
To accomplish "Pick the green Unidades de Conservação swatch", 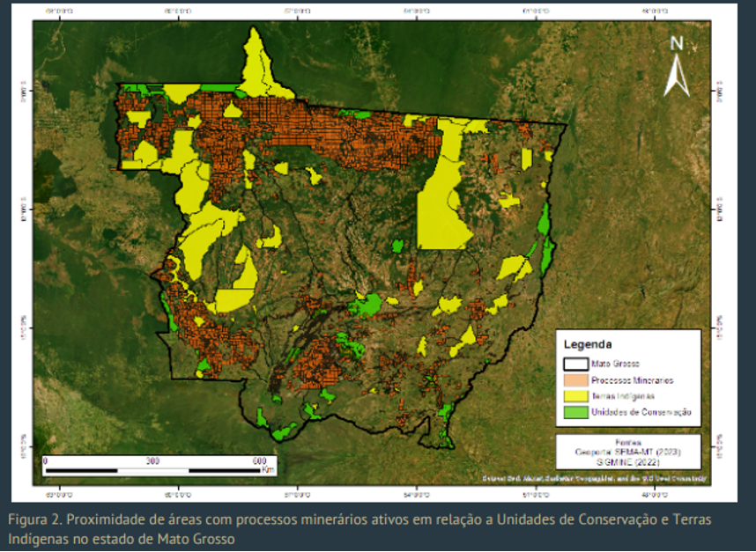I will pos(574,412).
